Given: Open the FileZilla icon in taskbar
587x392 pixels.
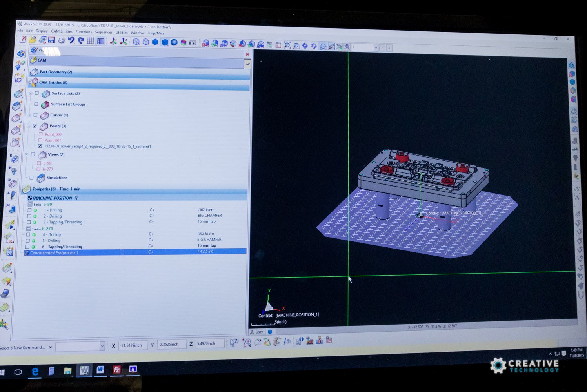Looking at the screenshot, I should point(116,369).
